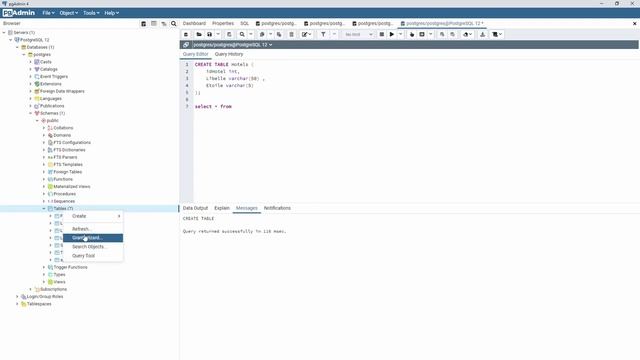Choose Search Objects... in the context menu
This screenshot has height=360, width=640.
(93, 247)
